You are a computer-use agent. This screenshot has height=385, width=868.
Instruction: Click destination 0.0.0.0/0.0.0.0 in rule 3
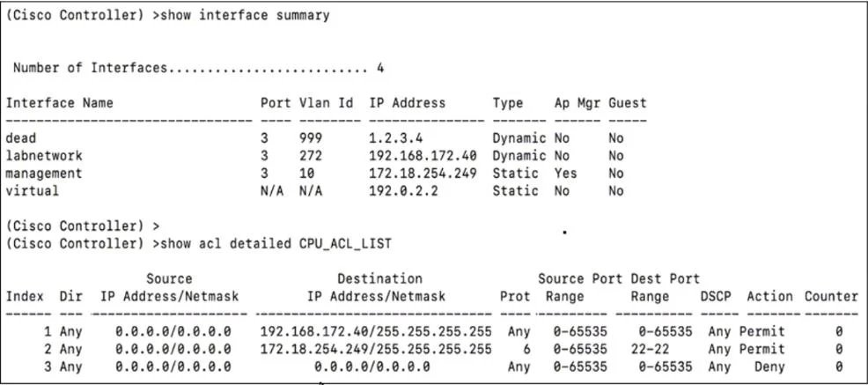coord(372,366)
